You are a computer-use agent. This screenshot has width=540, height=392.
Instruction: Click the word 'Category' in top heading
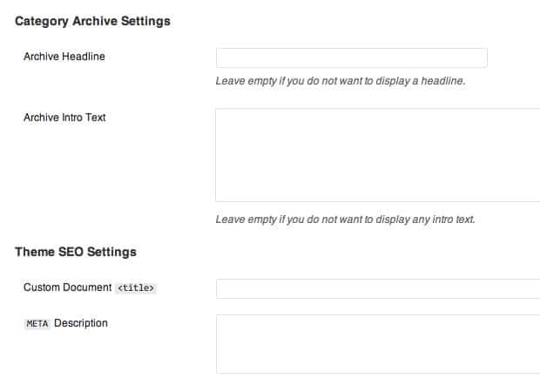[x=42, y=22]
